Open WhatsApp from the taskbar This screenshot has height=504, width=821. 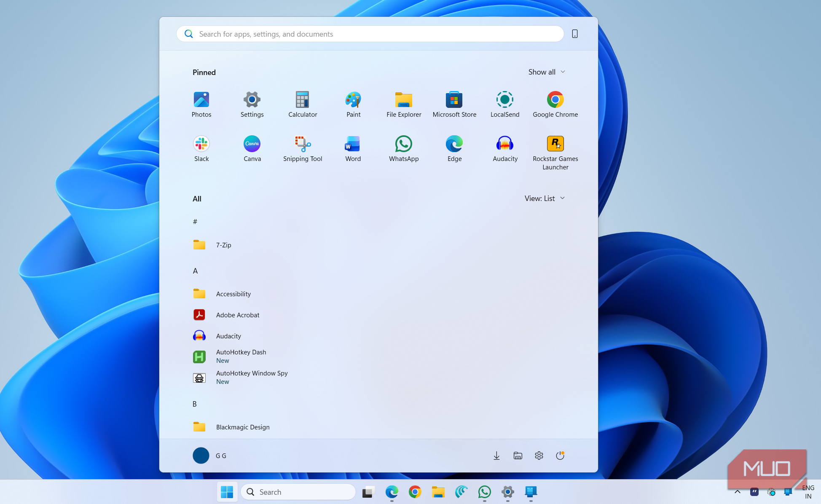485,492
